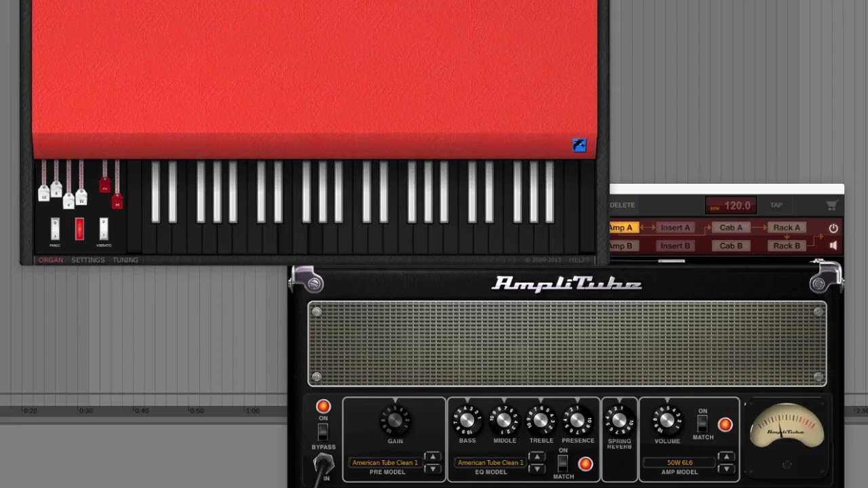This screenshot has width=868, height=488.
Task: Click the SPRING REVERB knob
Action: [619, 420]
